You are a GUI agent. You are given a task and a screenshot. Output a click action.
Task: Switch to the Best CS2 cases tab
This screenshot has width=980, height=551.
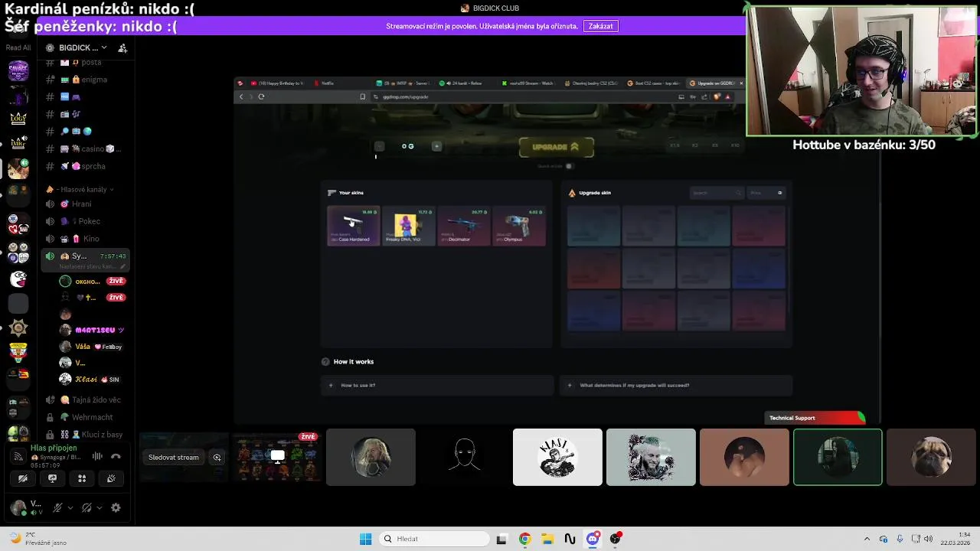(655, 83)
